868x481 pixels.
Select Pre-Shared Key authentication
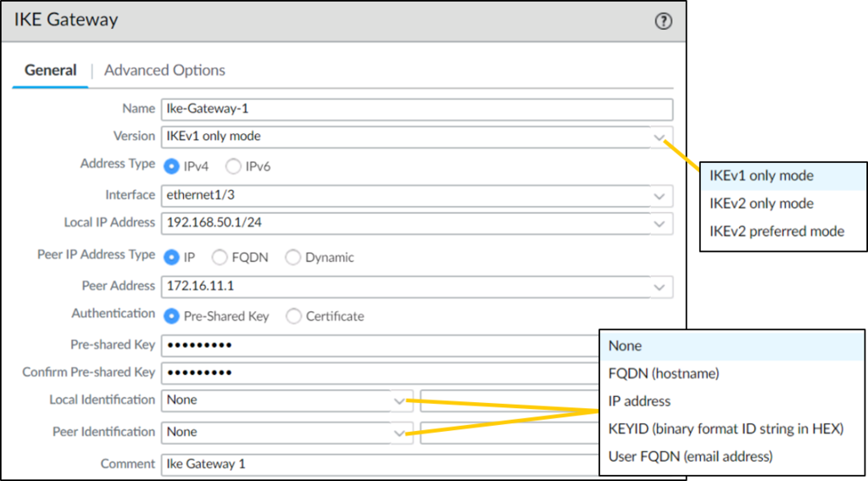tap(171, 316)
